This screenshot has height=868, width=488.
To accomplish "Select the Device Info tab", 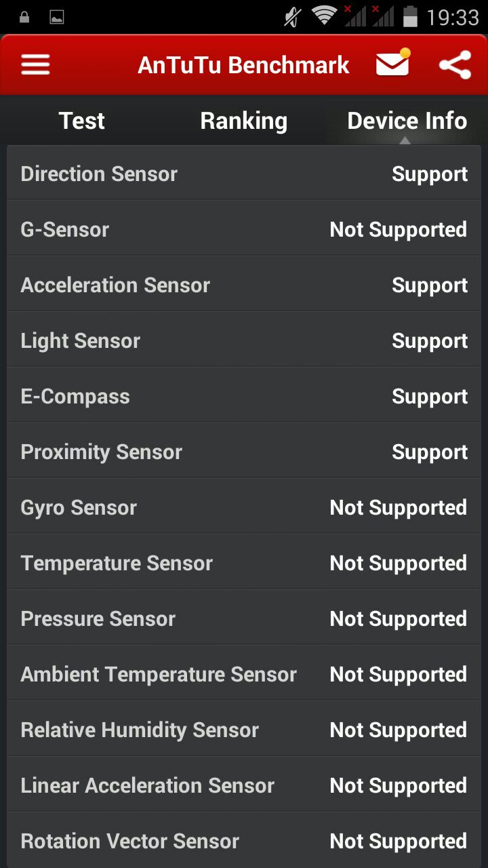I will [x=407, y=121].
